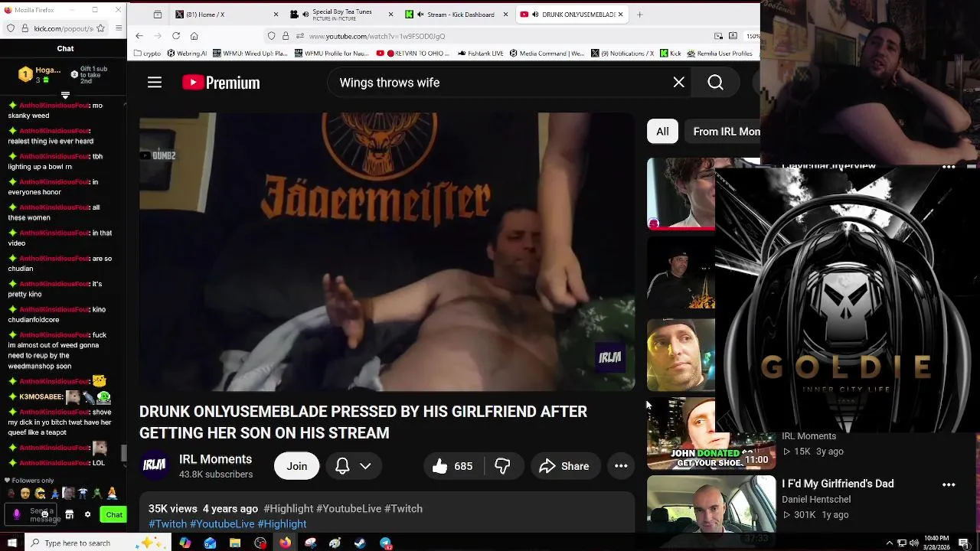980x551 pixels.
Task: Select the From IRL Moments filter chip
Action: coord(722,132)
